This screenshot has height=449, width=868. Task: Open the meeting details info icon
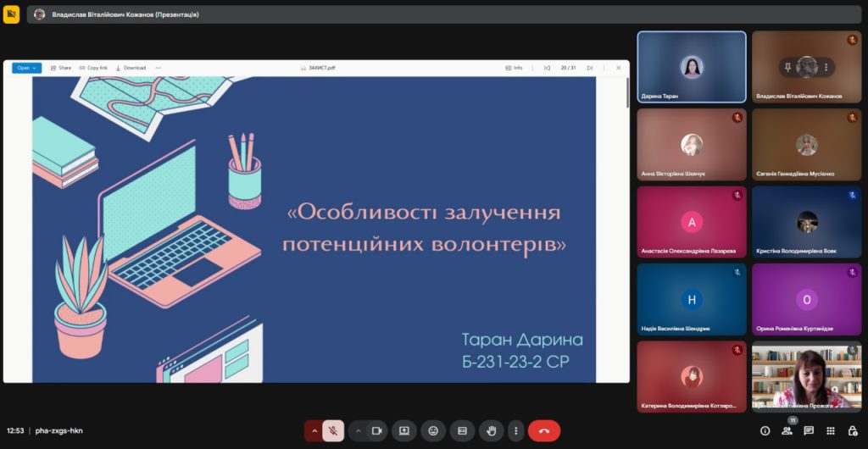click(765, 430)
